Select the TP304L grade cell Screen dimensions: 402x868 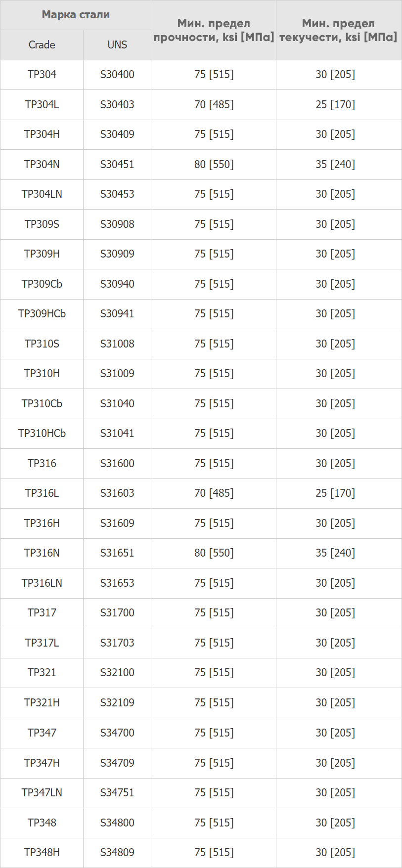(42, 105)
